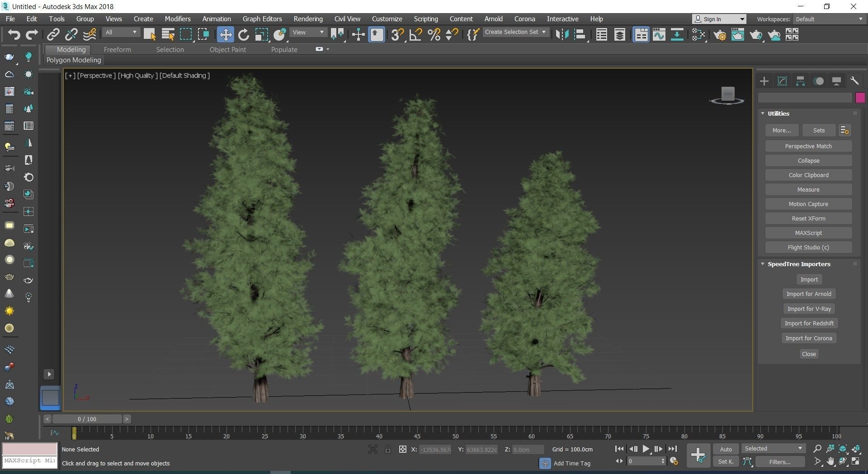Switch to the Hierarchy command panel tab
The height and width of the screenshot is (474, 868).
coord(800,81)
